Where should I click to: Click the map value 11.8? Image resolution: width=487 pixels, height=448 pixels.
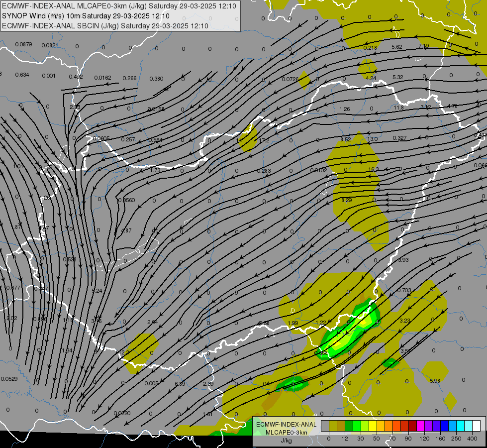pyautogui.click(x=399, y=108)
